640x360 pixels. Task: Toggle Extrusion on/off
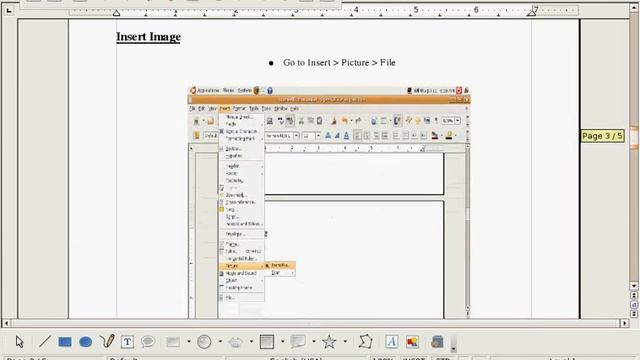tap(437, 342)
